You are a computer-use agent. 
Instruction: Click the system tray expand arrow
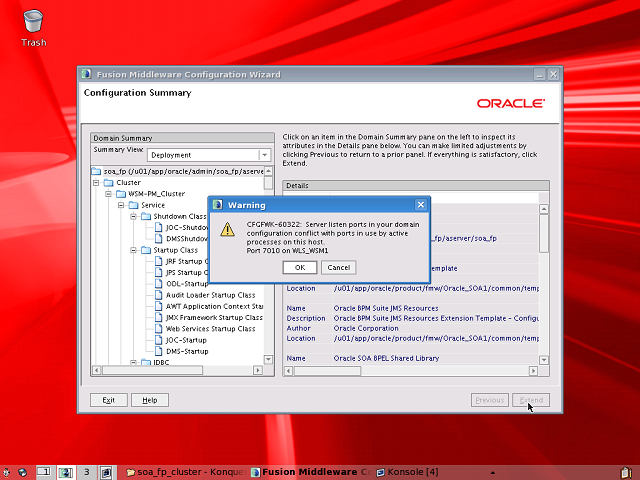coord(493,473)
